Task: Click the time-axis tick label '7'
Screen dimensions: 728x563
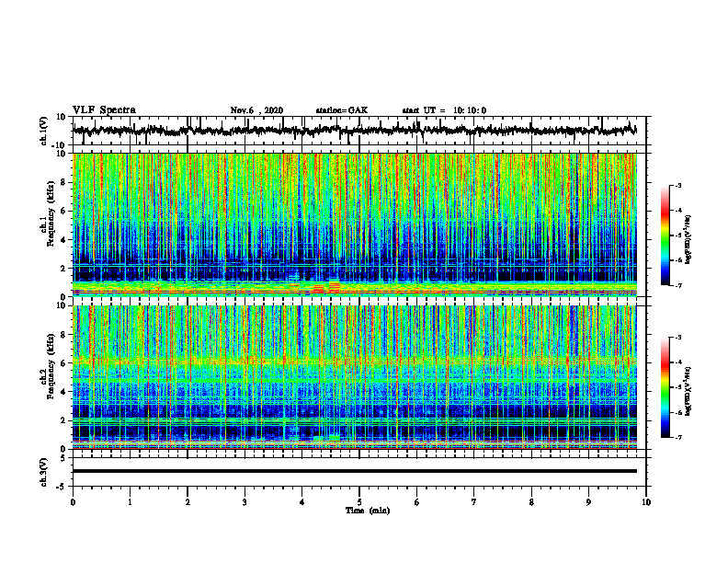Action: tap(474, 502)
